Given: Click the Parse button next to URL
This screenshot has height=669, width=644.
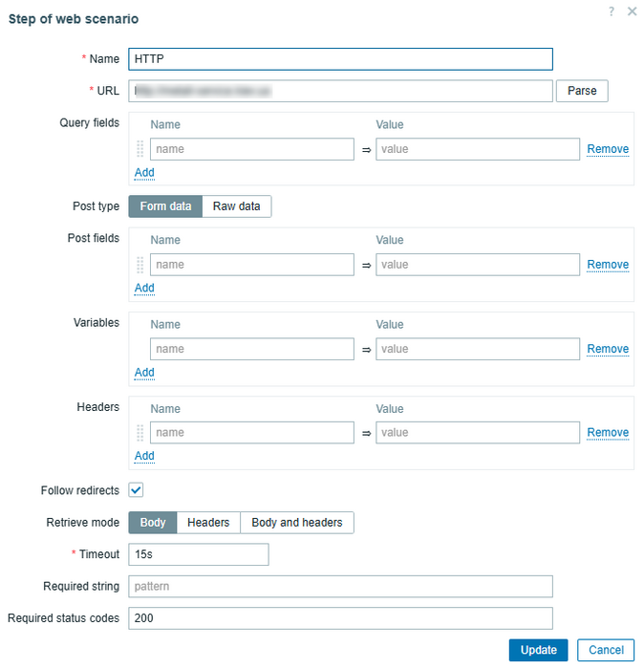Looking at the screenshot, I should click(x=582, y=91).
